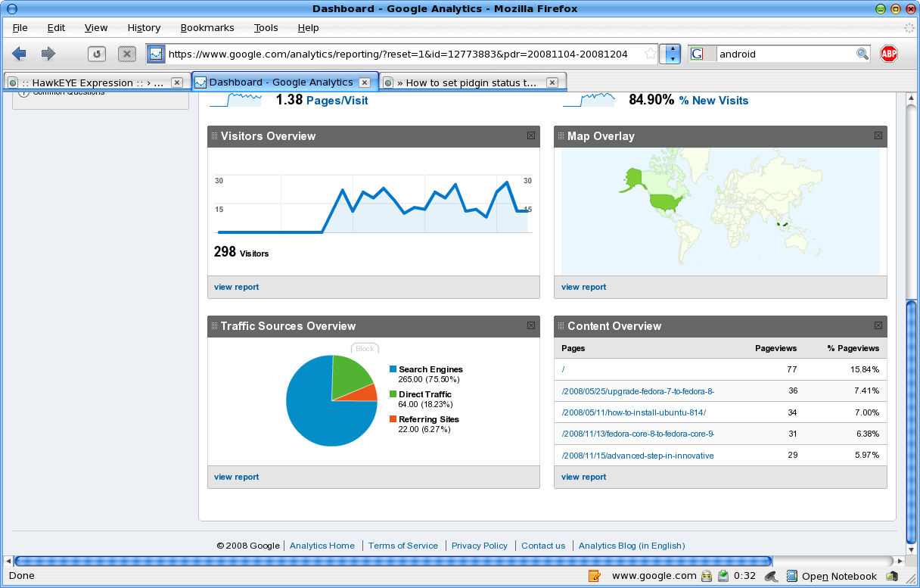Open view report under Traffic Sources Overview

pos(236,477)
